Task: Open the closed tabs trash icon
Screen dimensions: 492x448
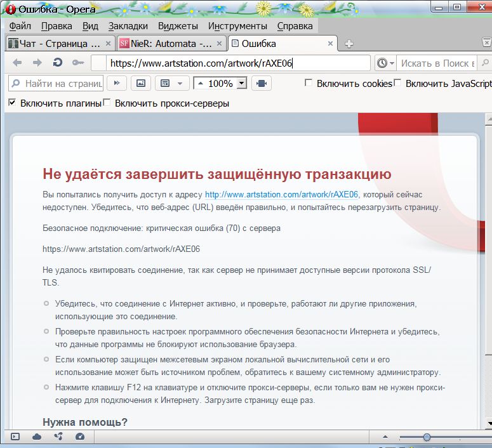Action: click(x=486, y=42)
